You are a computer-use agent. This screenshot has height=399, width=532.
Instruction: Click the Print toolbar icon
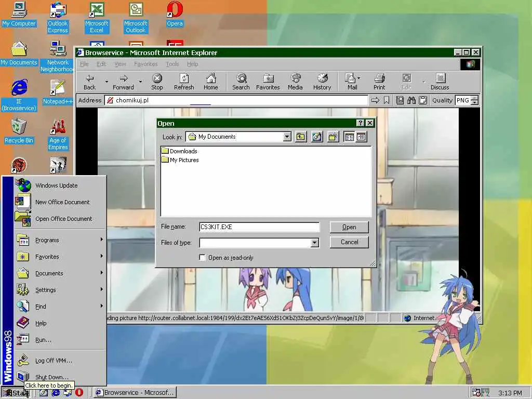tap(379, 82)
